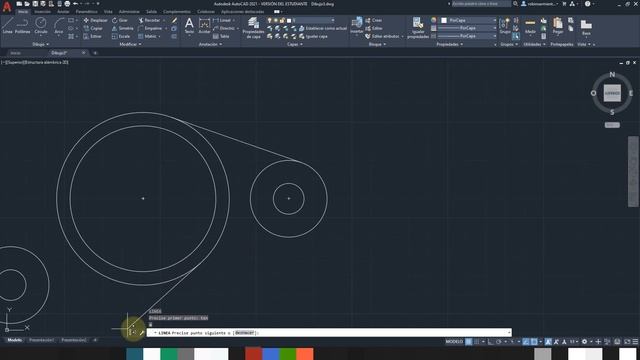Use the Recortar trim tool
Viewport: 640px width, 360px height.
(149, 20)
